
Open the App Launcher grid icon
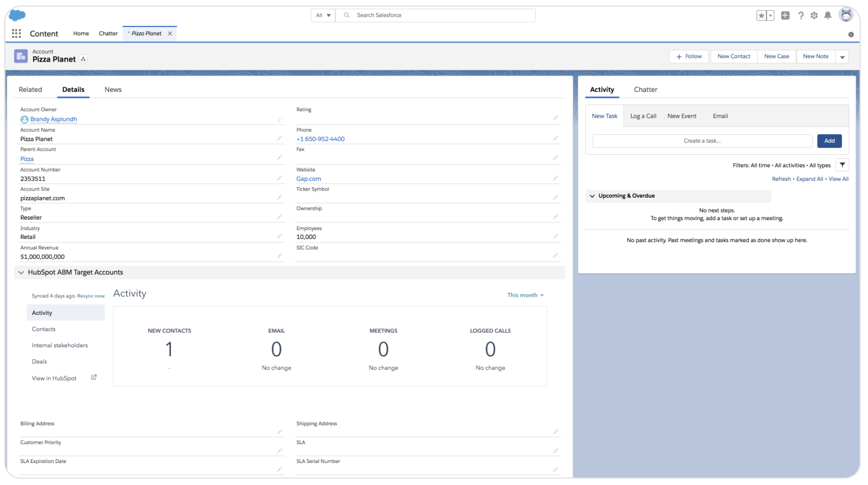click(16, 33)
